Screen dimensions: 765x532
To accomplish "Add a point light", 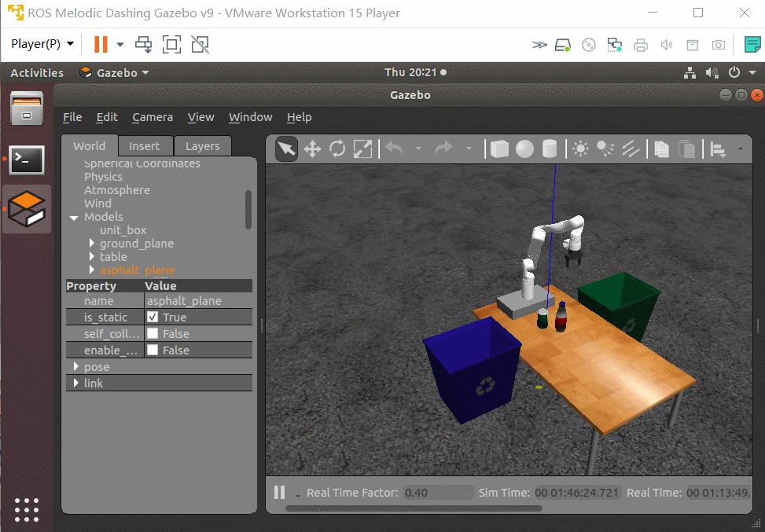I will coord(580,149).
